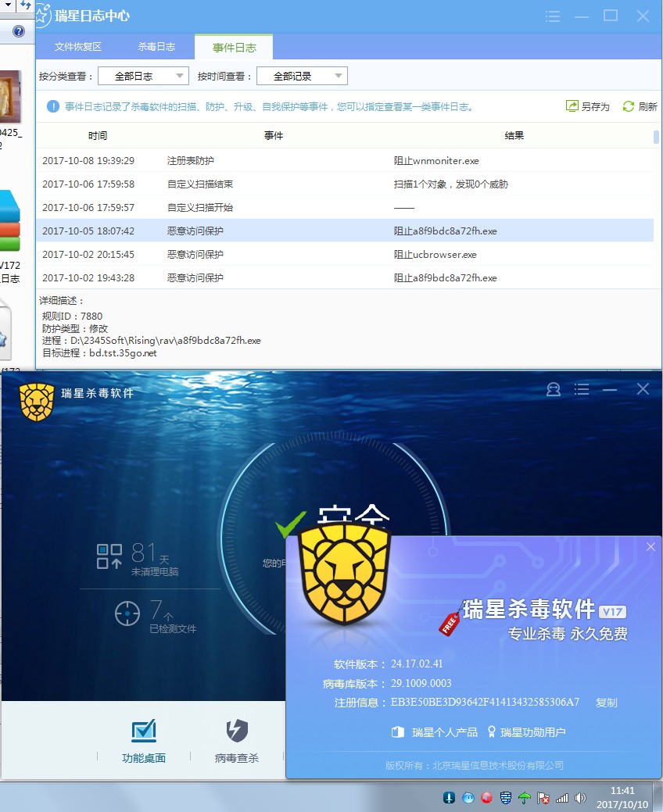The width and height of the screenshot is (663, 812).
Task: Click the 瑞星个人产品 icon
Action: pos(398,732)
